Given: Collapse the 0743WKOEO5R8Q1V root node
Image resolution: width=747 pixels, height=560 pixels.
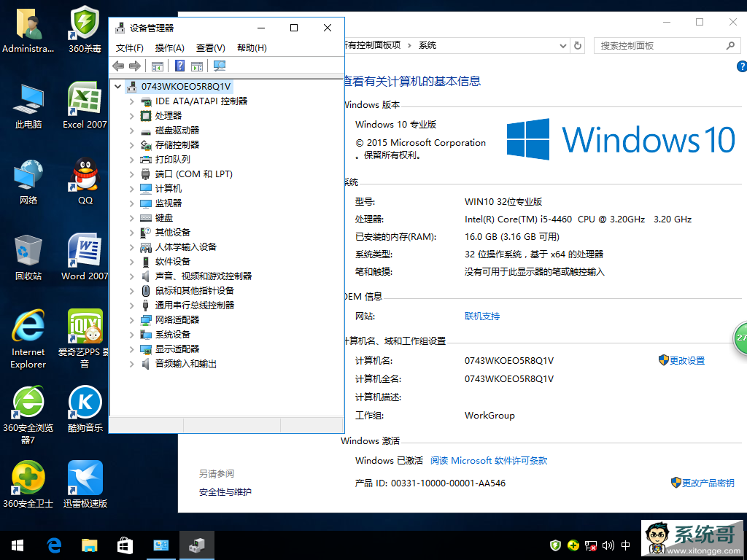Looking at the screenshot, I should (x=117, y=87).
